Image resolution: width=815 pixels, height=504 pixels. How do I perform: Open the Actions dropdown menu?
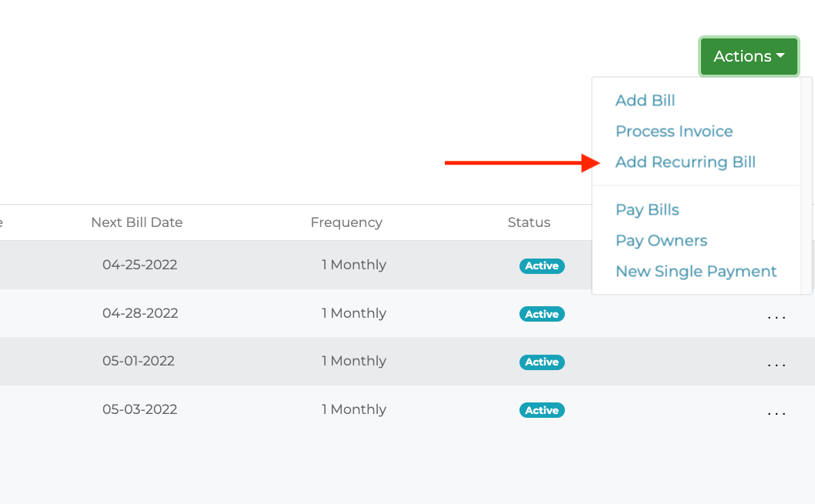(747, 56)
